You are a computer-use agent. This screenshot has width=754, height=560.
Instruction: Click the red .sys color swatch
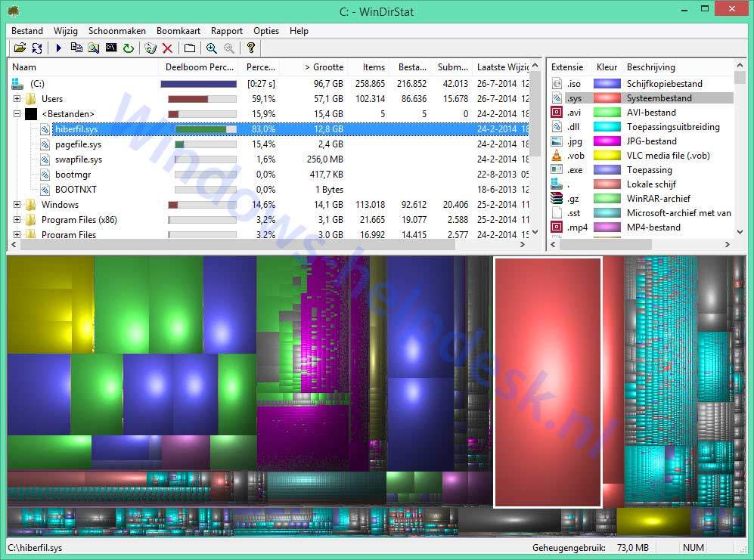pos(607,98)
